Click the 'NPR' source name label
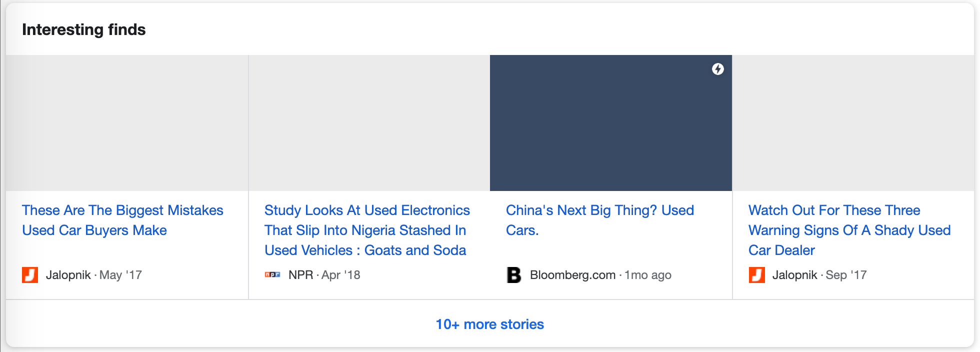The image size is (980, 352). [300, 275]
